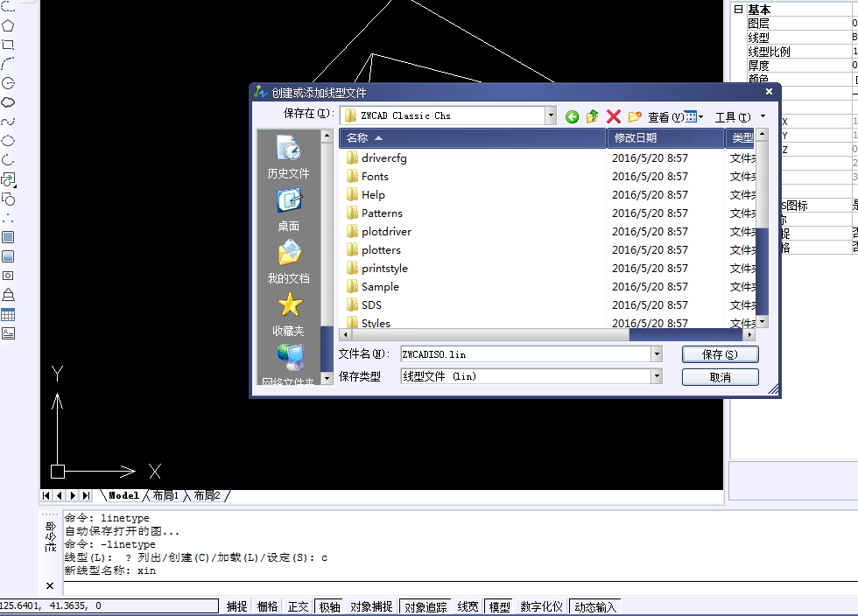This screenshot has width=858, height=616.
Task: Select the Rectangle tool
Action: coord(8,45)
